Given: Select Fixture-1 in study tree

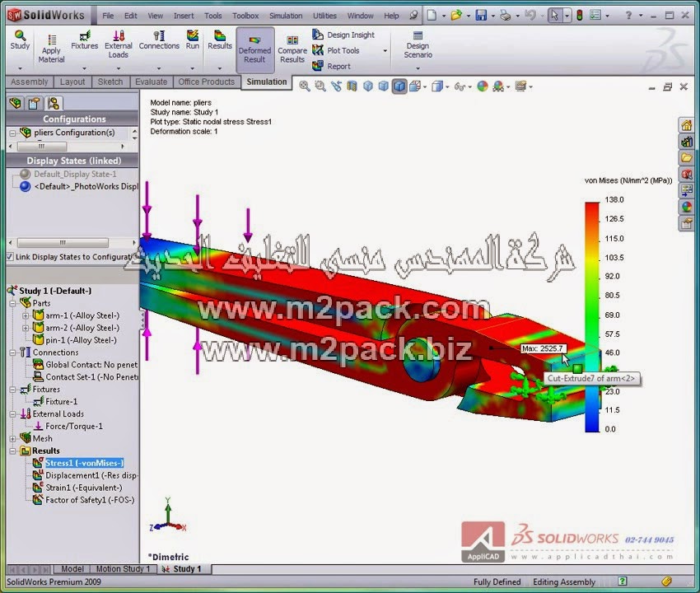Looking at the screenshot, I should pyautogui.click(x=55, y=401).
